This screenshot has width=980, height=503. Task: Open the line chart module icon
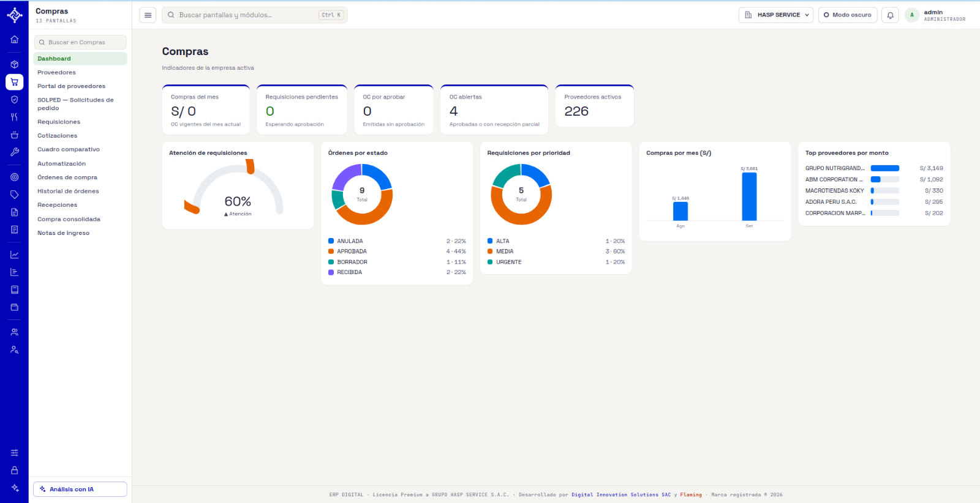click(x=14, y=255)
